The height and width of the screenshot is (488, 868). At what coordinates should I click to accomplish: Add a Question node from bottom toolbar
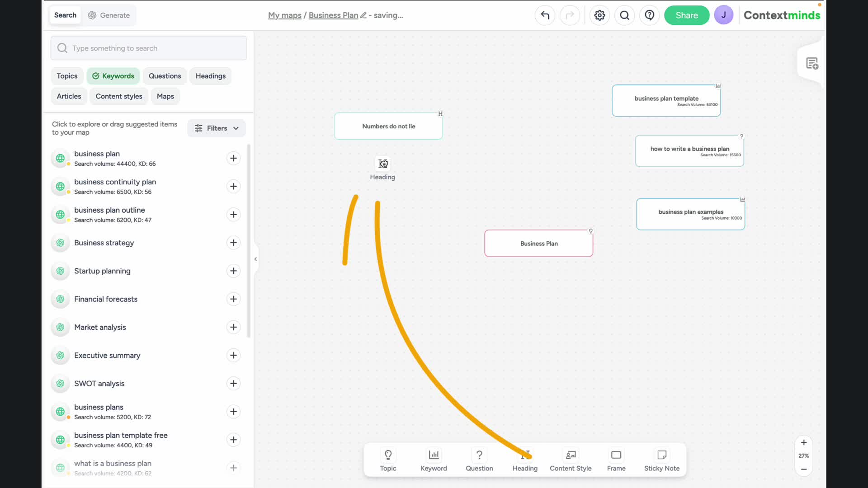point(479,460)
